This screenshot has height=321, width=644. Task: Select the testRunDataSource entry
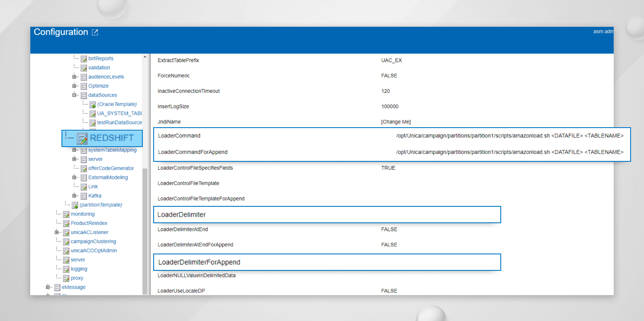pyautogui.click(x=117, y=122)
